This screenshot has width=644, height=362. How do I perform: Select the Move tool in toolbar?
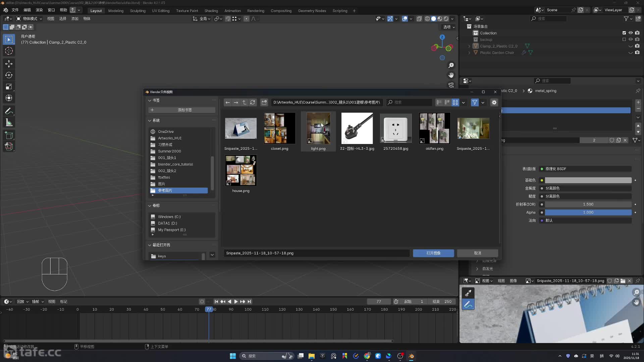pos(9,64)
